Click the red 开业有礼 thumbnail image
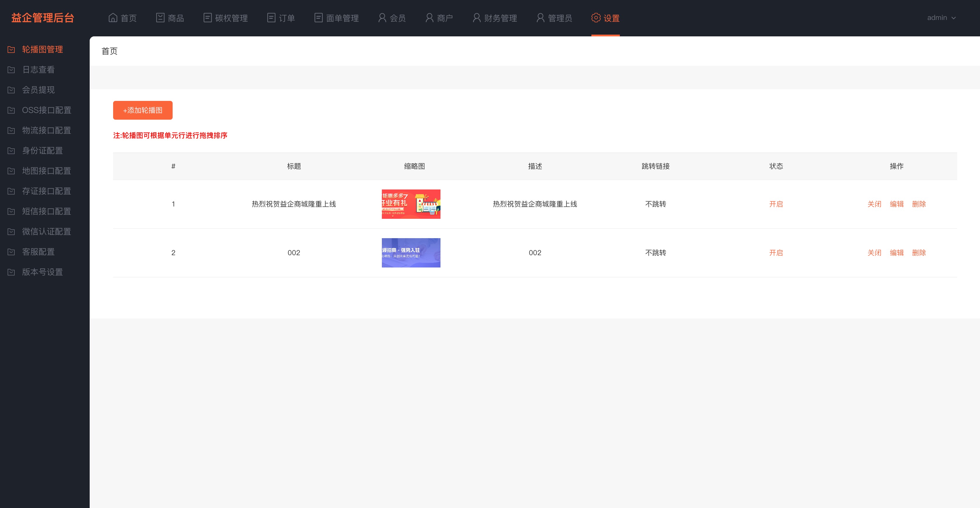 click(x=411, y=204)
